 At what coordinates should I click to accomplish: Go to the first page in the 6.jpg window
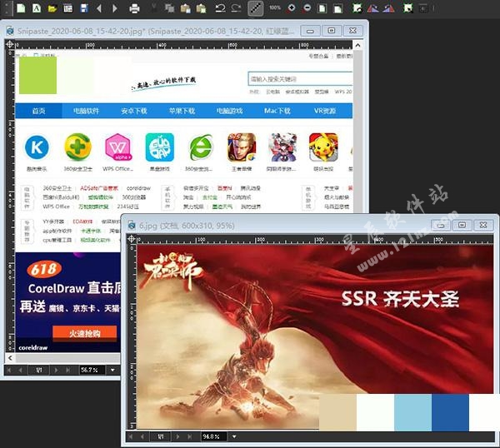(x=131, y=436)
